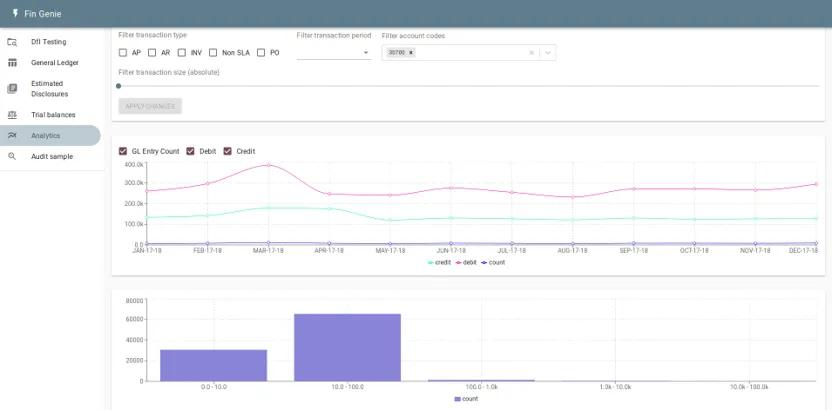Click the 'Filter transaction period' label
The height and width of the screenshot is (410, 832).
click(334, 36)
